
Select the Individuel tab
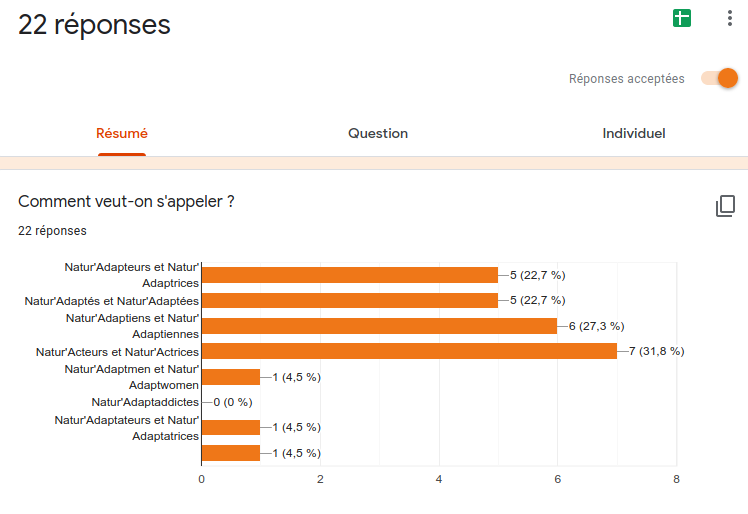pos(634,134)
